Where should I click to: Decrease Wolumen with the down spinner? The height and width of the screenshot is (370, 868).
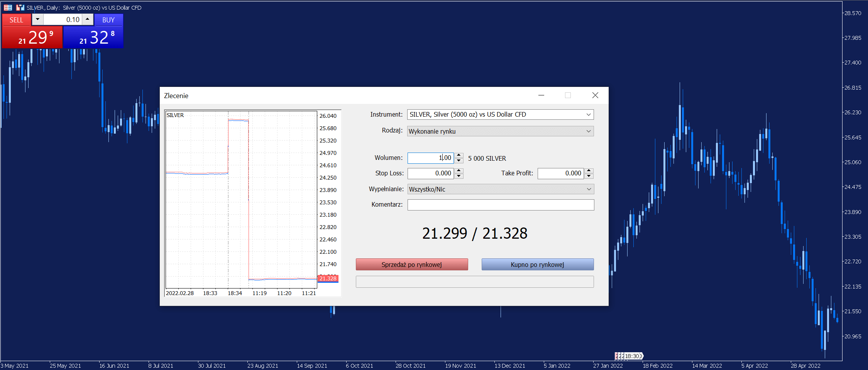tap(459, 161)
